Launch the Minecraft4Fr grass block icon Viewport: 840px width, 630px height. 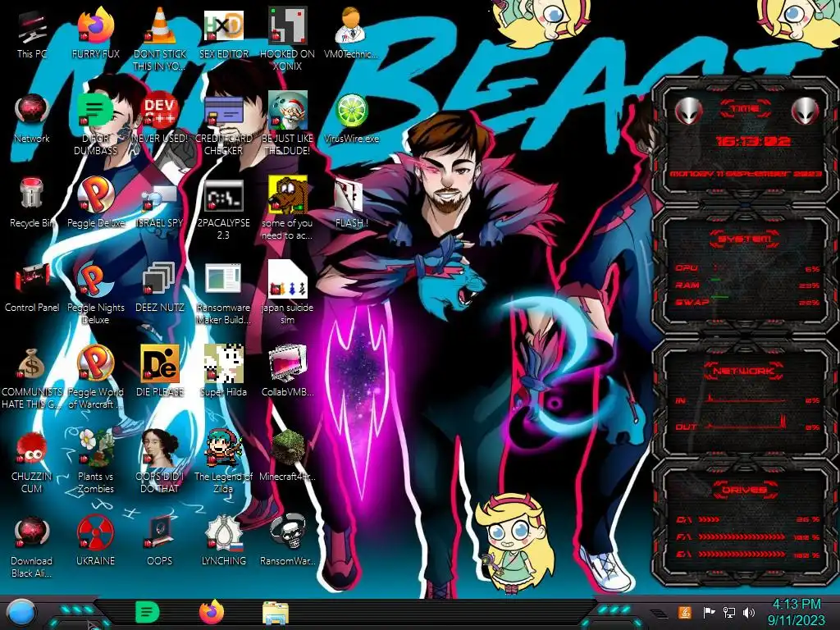click(x=287, y=449)
